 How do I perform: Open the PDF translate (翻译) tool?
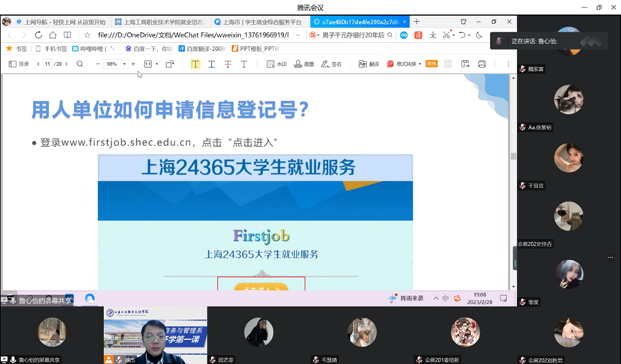click(369, 64)
